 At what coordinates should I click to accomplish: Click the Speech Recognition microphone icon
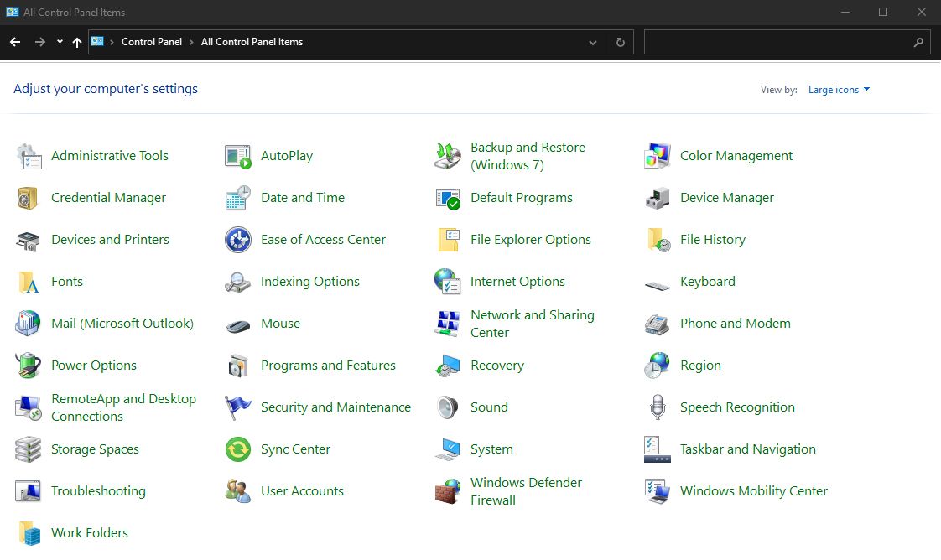tap(658, 407)
